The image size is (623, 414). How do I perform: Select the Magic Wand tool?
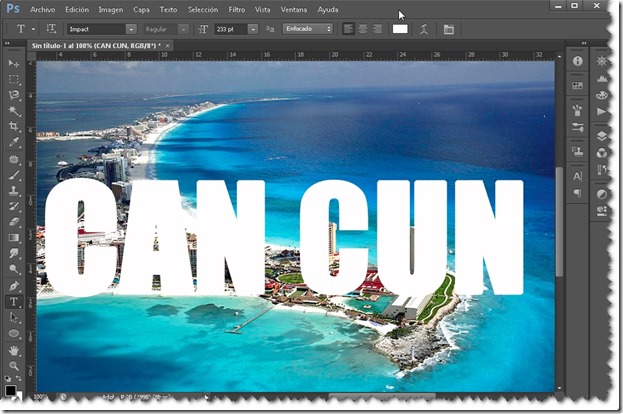14,111
